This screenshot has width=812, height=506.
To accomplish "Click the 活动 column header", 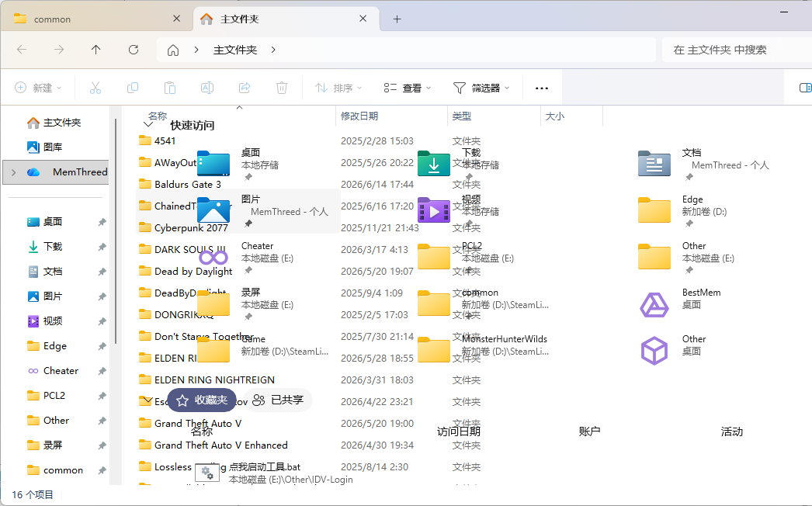I will 732,431.
